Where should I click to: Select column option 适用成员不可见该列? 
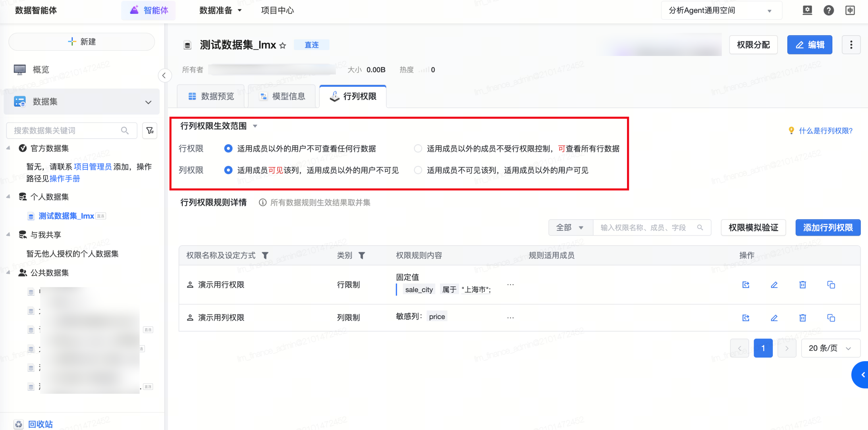coord(418,170)
